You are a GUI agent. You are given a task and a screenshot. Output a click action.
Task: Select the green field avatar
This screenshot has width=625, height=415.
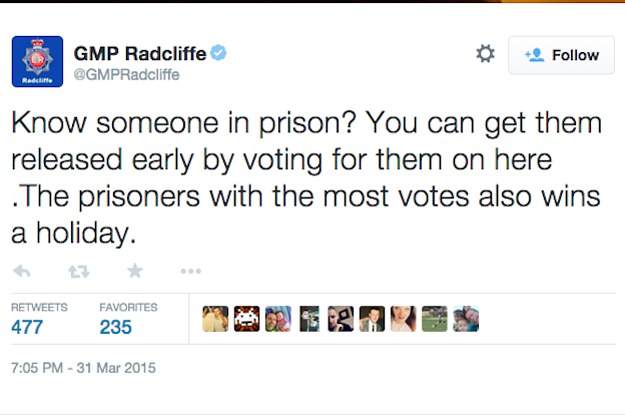[x=434, y=319]
